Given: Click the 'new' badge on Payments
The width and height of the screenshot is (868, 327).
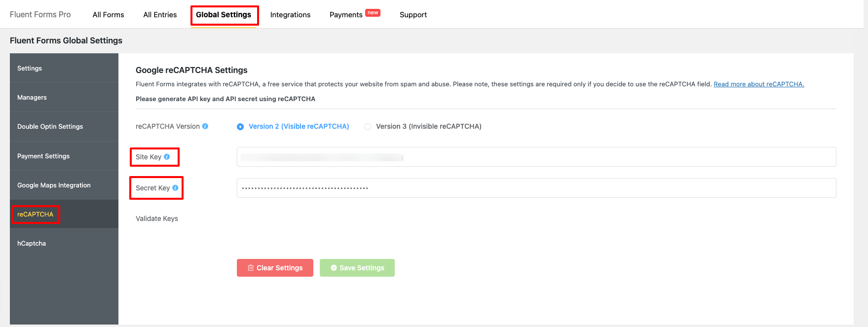Looking at the screenshot, I should click(x=373, y=13).
